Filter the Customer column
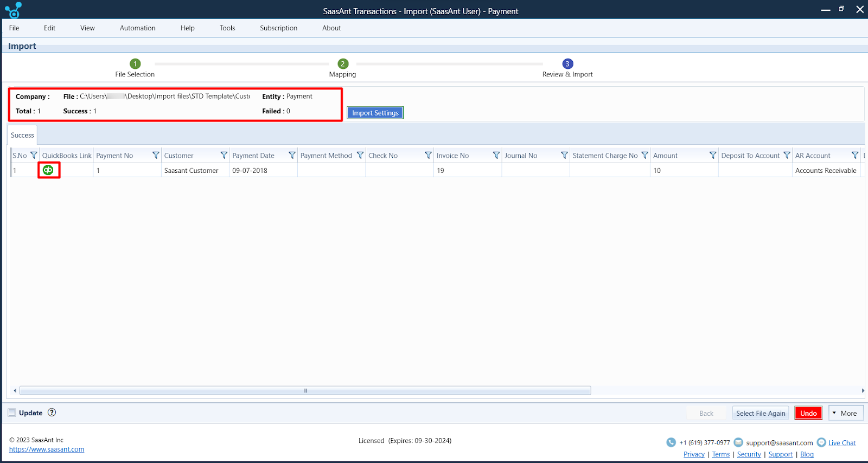The image size is (868, 463). click(224, 155)
